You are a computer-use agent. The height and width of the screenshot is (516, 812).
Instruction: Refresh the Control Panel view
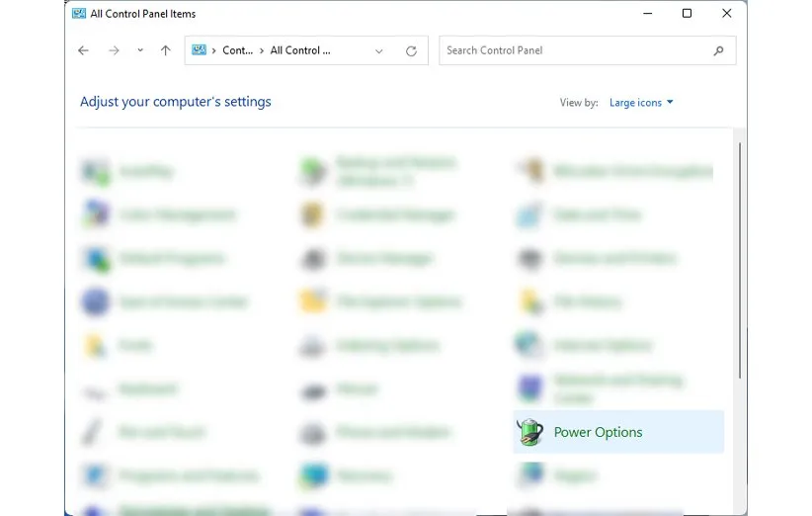[411, 50]
